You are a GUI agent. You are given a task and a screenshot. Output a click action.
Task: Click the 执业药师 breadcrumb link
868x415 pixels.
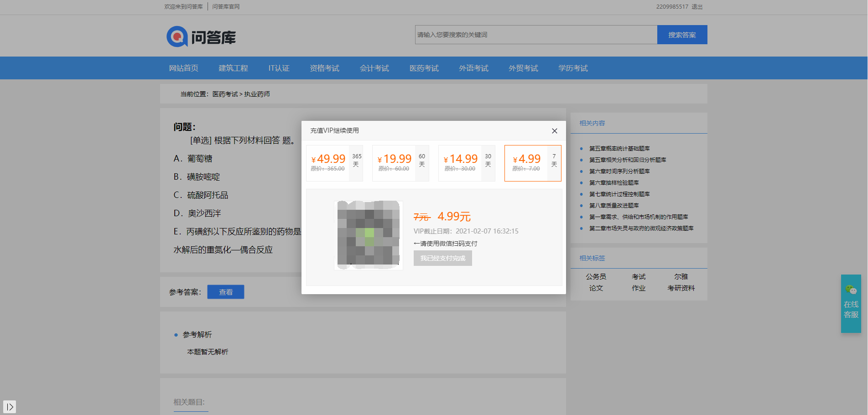pyautogui.click(x=257, y=94)
